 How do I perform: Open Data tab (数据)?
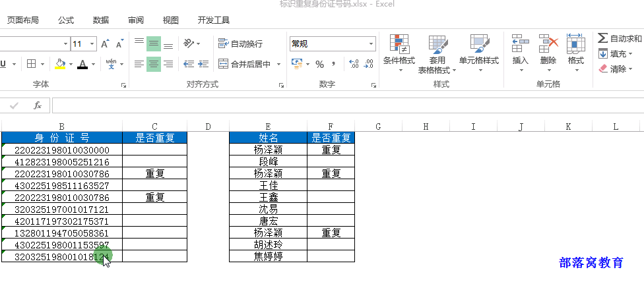[x=100, y=20]
